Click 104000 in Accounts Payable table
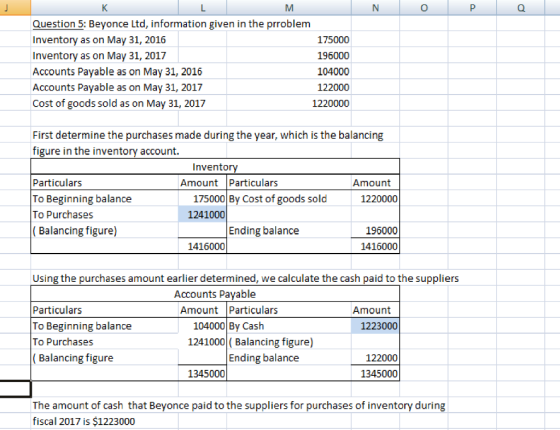 (x=209, y=326)
